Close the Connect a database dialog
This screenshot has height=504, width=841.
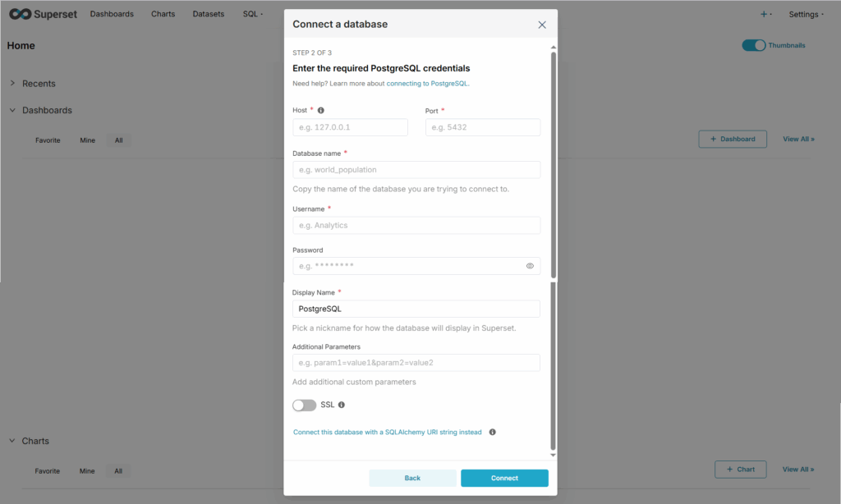click(x=542, y=25)
